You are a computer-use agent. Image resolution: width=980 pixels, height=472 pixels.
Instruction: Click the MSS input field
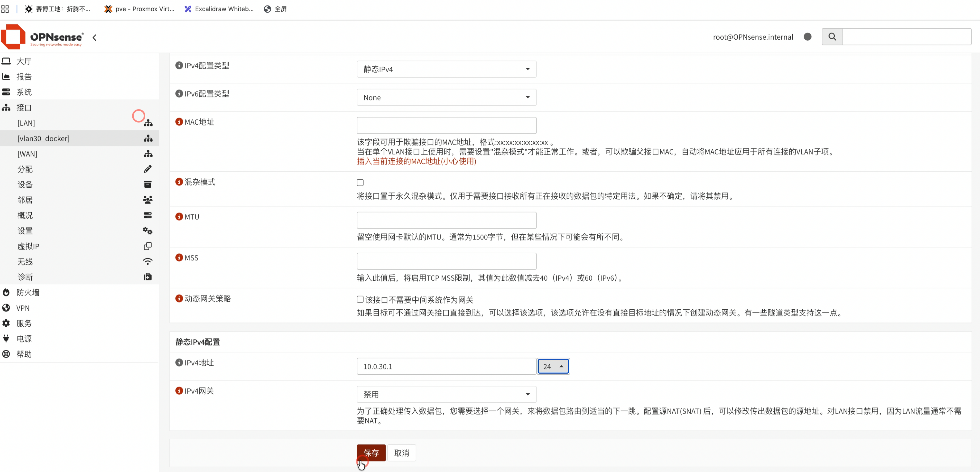446,261
